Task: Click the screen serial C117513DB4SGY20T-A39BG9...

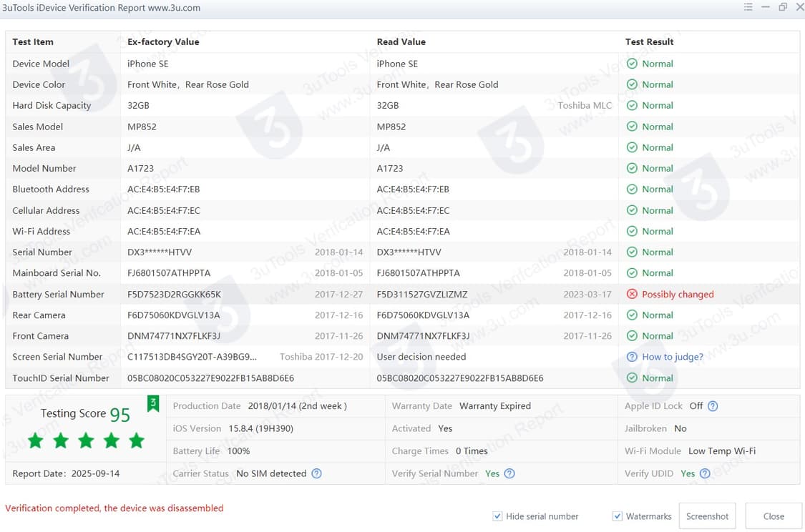Action: (192, 357)
